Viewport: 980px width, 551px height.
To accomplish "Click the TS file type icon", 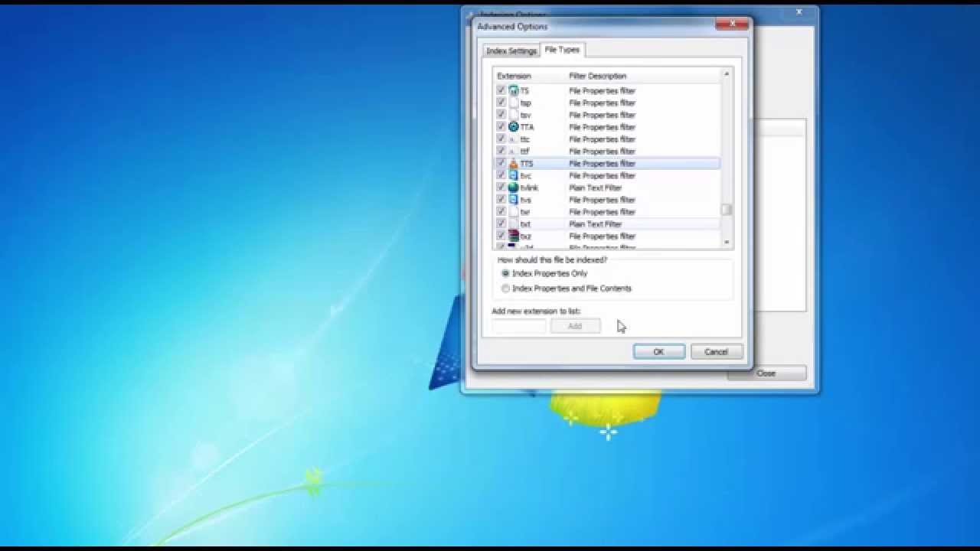I will pos(513,90).
